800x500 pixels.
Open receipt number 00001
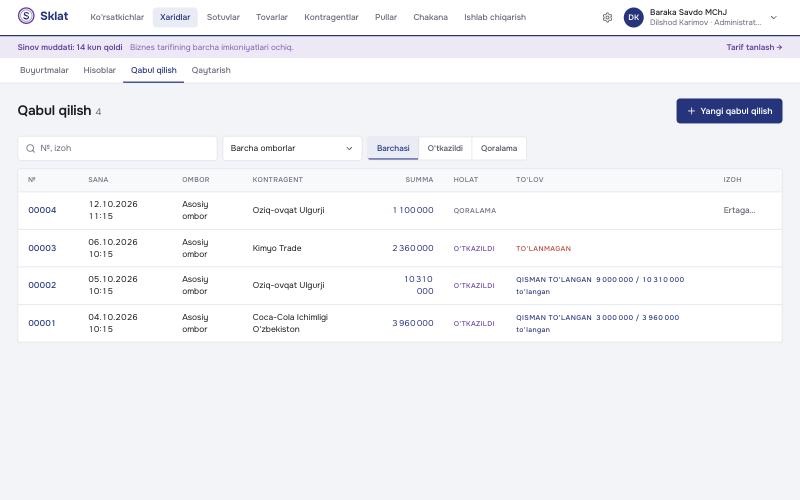point(42,323)
